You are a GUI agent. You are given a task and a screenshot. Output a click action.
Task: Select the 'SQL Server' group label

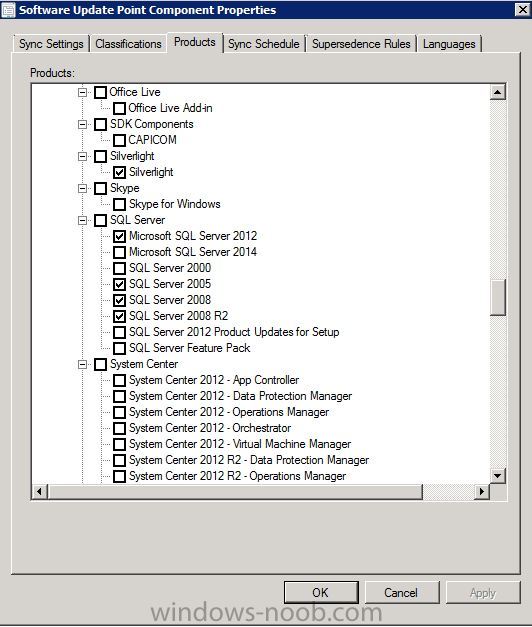click(137, 220)
